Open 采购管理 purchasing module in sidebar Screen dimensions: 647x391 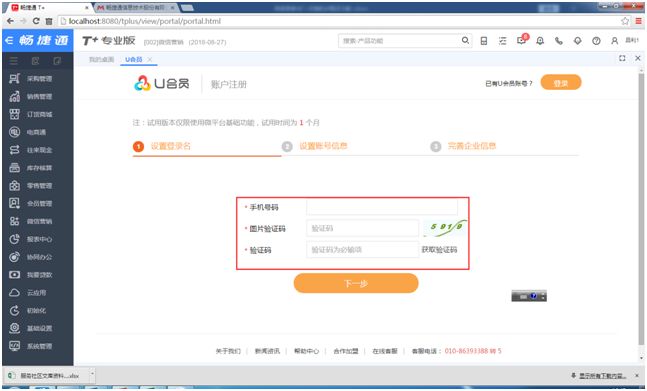click(x=31, y=79)
